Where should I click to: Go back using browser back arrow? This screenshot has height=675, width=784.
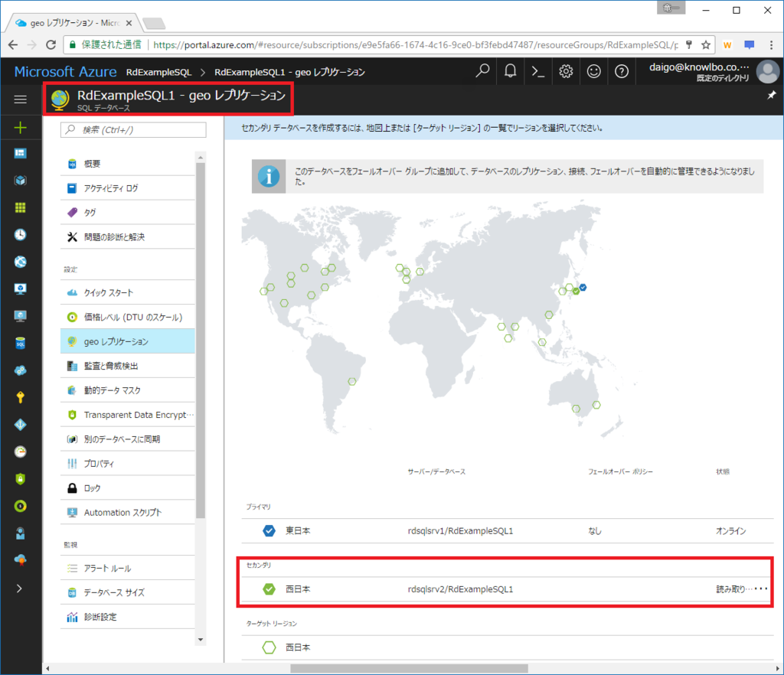(x=13, y=45)
